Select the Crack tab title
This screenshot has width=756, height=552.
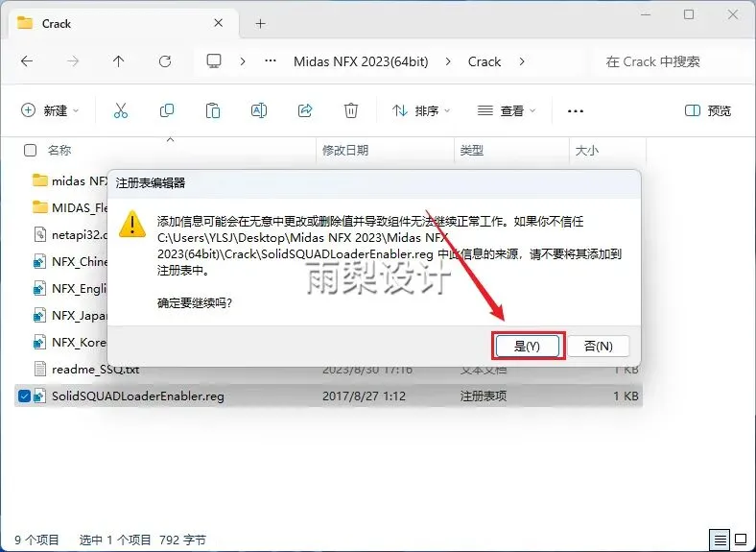click(x=57, y=24)
